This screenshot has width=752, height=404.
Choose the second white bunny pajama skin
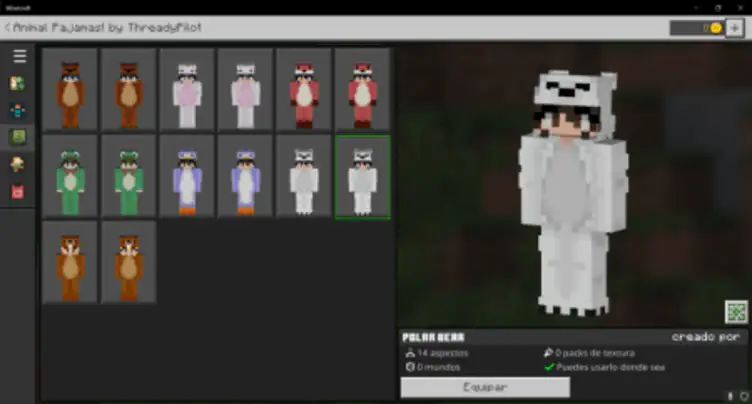pos(246,90)
